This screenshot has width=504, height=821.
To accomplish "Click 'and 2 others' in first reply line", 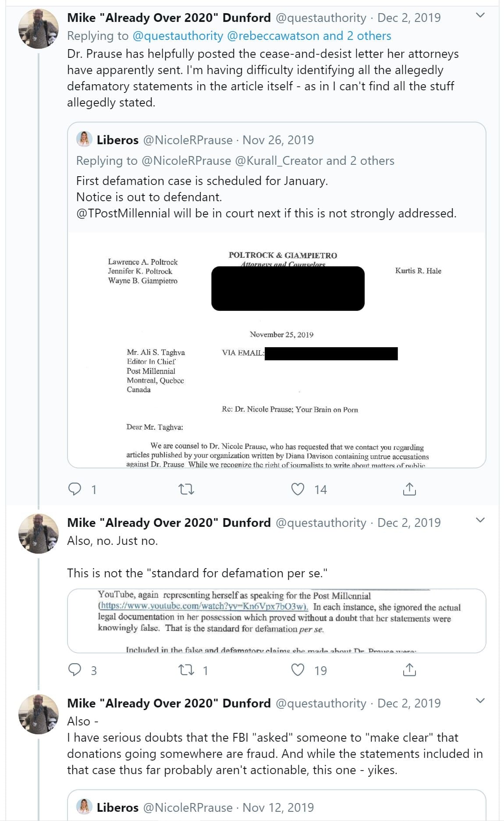I will 357,36.
